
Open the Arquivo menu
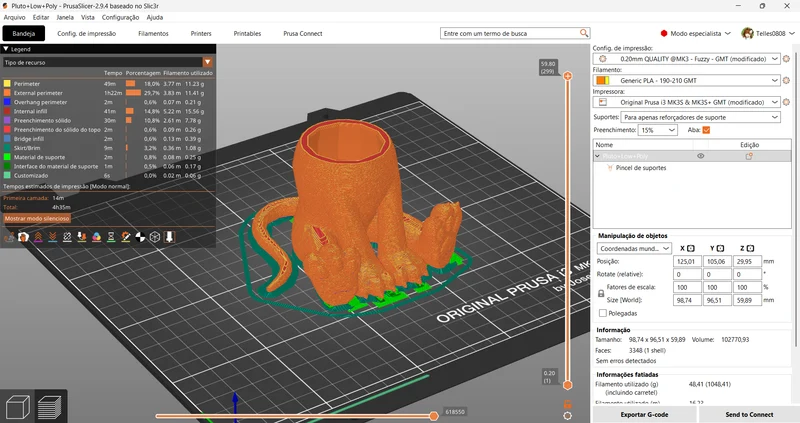[14, 17]
